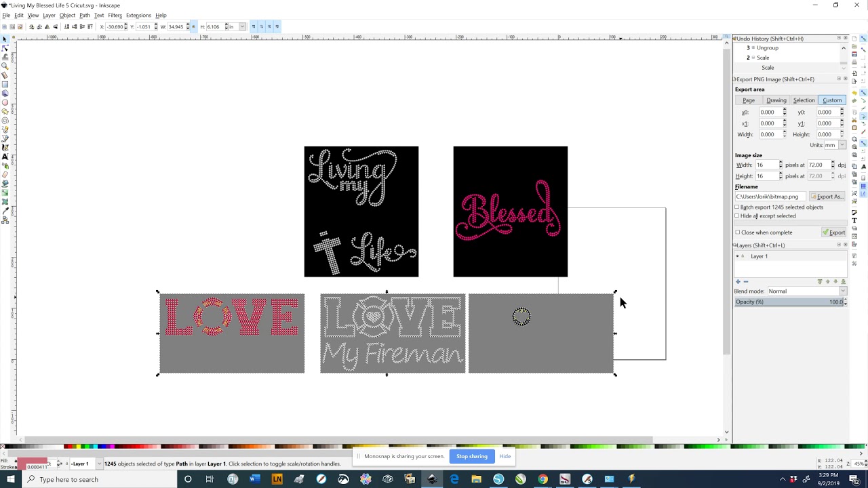
Task: Open the Edit menu
Action: click(19, 15)
